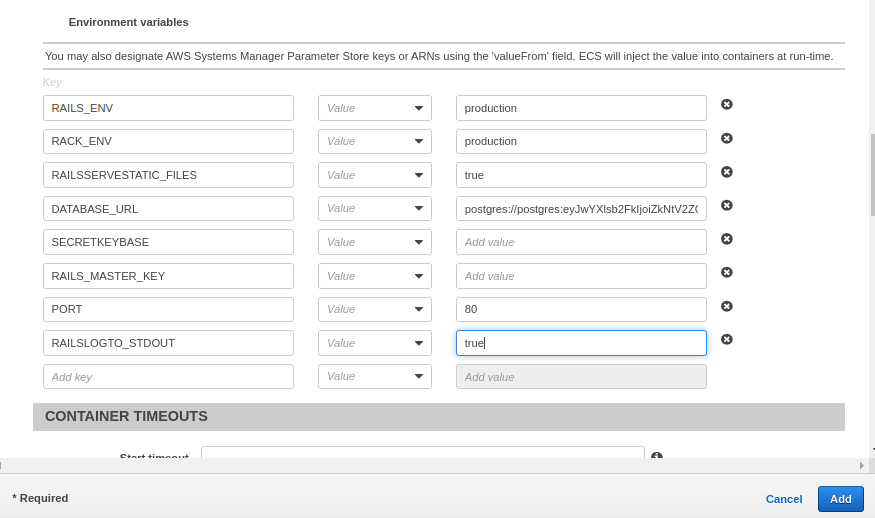The width and height of the screenshot is (875, 518).
Task: Remove the RAILSSERVESTATIC_FILES variable
Action: point(727,172)
